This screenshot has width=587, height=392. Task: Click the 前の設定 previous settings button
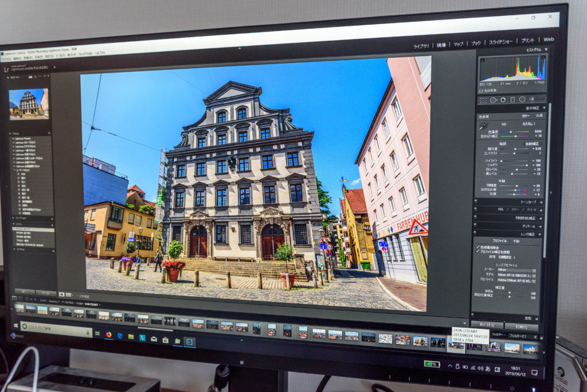(x=486, y=325)
